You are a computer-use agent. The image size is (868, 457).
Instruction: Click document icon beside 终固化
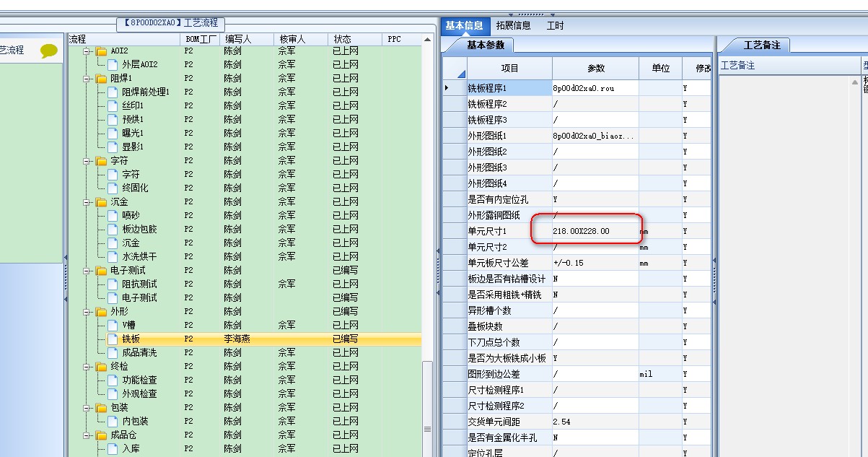click(113, 188)
